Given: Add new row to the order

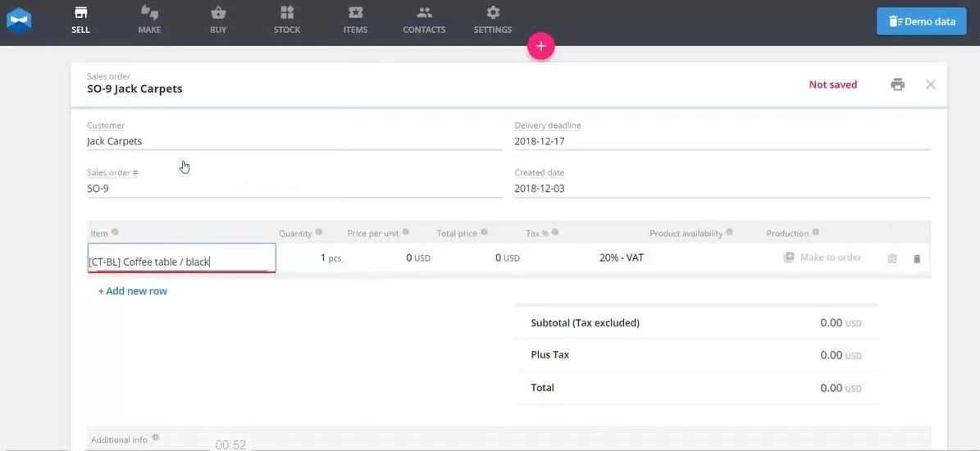Looking at the screenshot, I should 133,291.
